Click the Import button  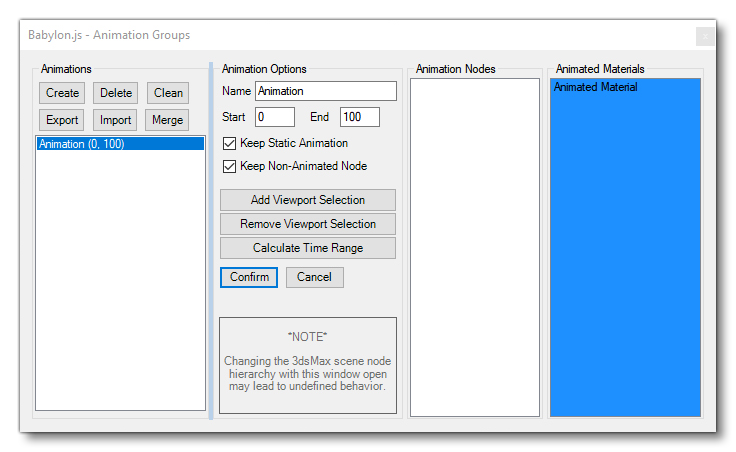coord(116,120)
